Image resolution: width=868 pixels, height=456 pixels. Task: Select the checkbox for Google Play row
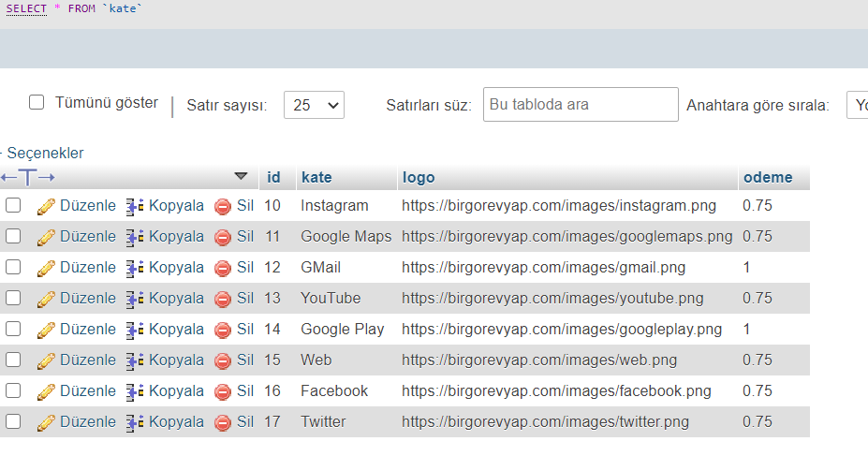coord(13,330)
